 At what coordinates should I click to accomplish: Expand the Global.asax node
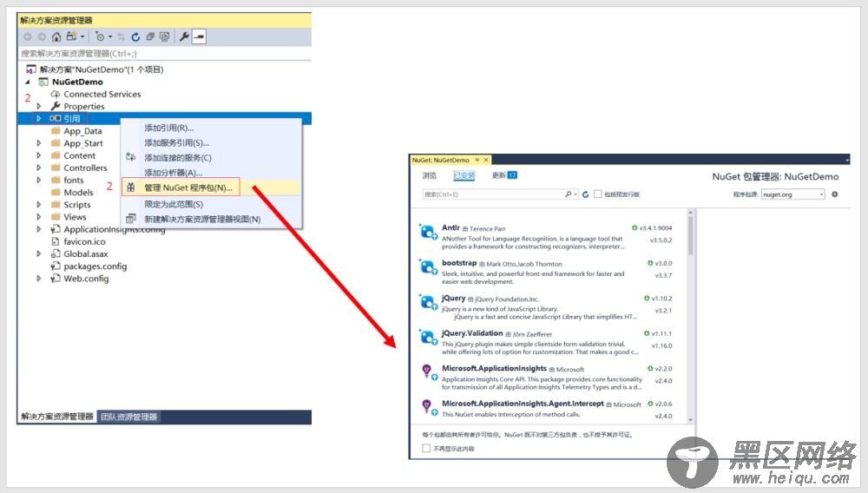click(39, 253)
